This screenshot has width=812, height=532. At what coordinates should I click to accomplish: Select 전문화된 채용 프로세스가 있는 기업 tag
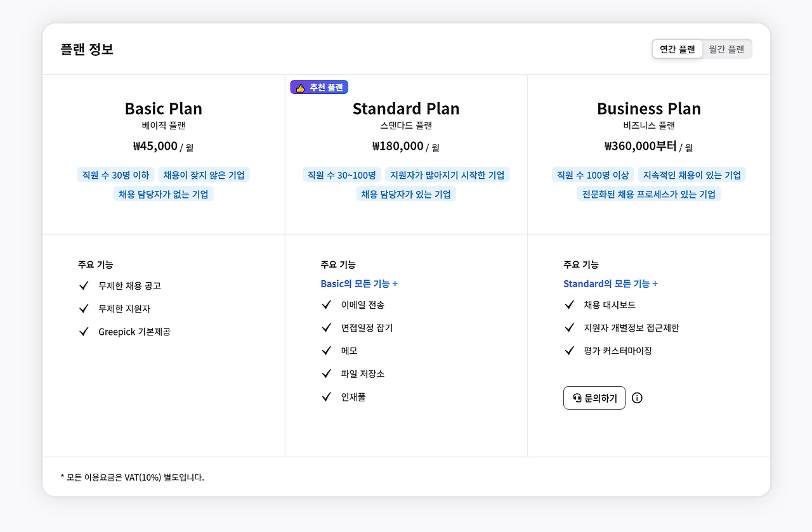click(649, 194)
